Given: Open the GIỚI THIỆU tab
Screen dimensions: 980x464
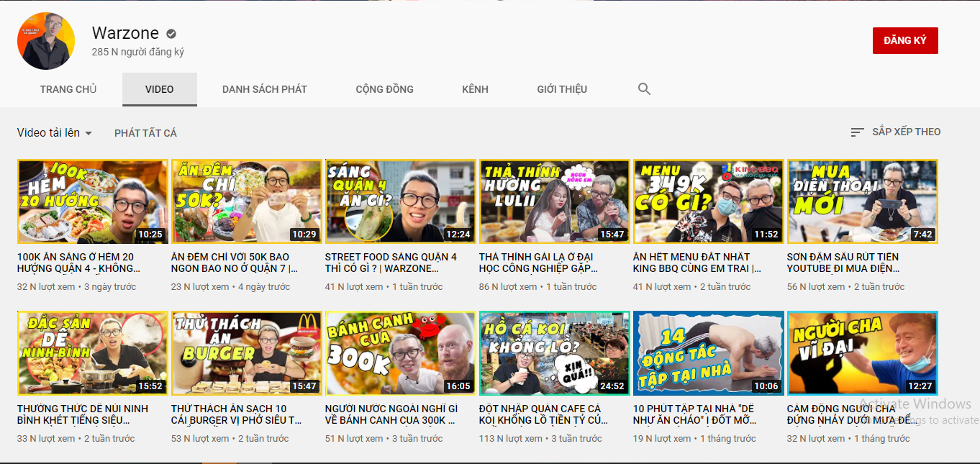Looking at the screenshot, I should click(562, 89).
